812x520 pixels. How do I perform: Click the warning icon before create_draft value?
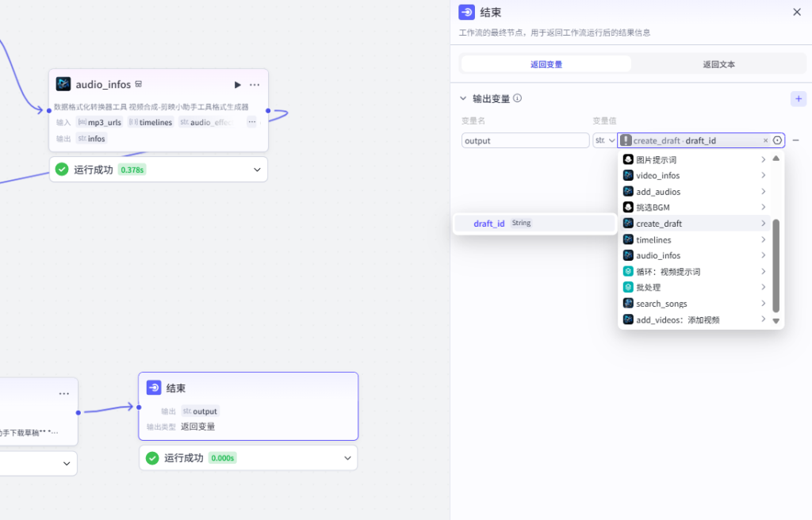coord(626,140)
